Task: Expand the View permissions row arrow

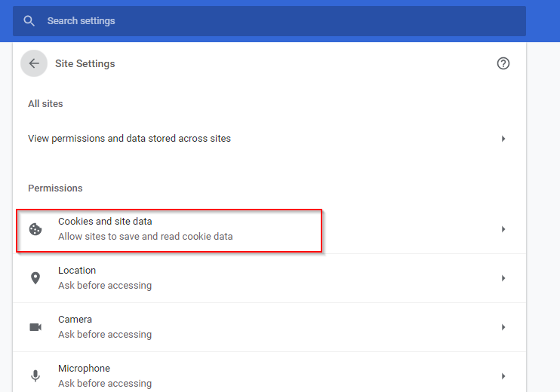Action: click(x=503, y=139)
